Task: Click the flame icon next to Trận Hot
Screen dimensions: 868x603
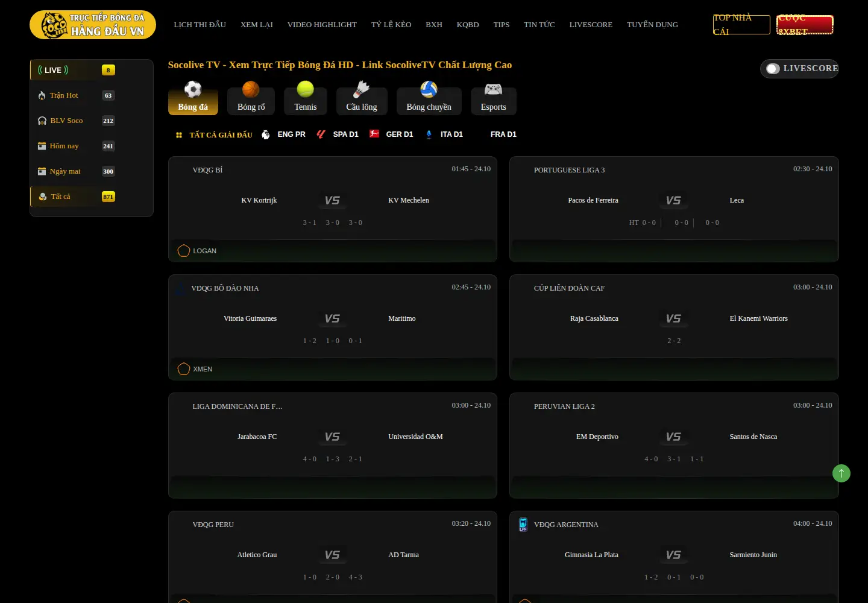Action: coord(42,95)
